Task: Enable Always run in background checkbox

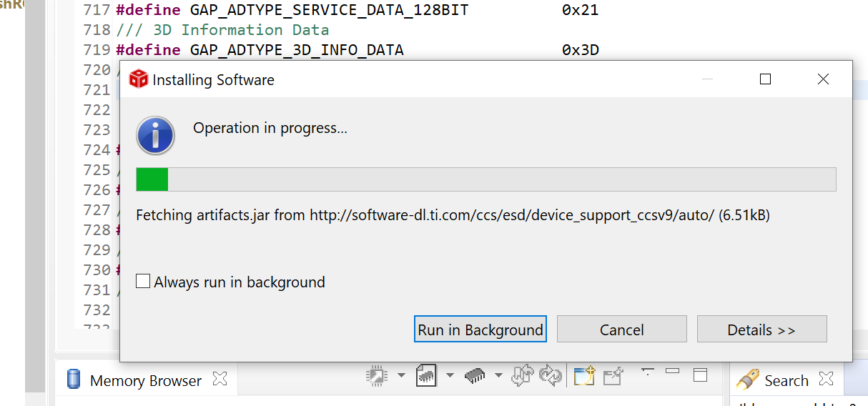Action: tap(143, 282)
